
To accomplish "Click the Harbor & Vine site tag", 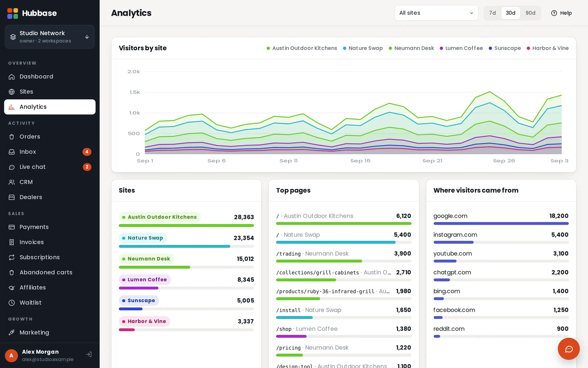I will point(144,321).
